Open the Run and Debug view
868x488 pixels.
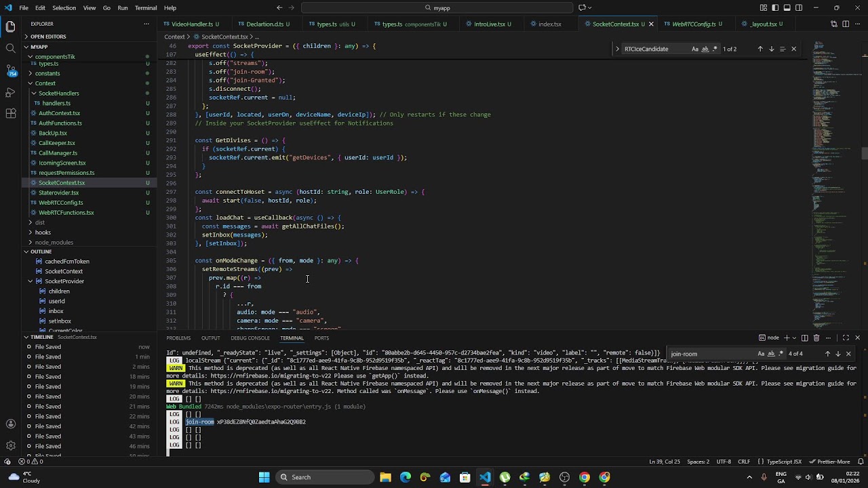tap(10, 91)
